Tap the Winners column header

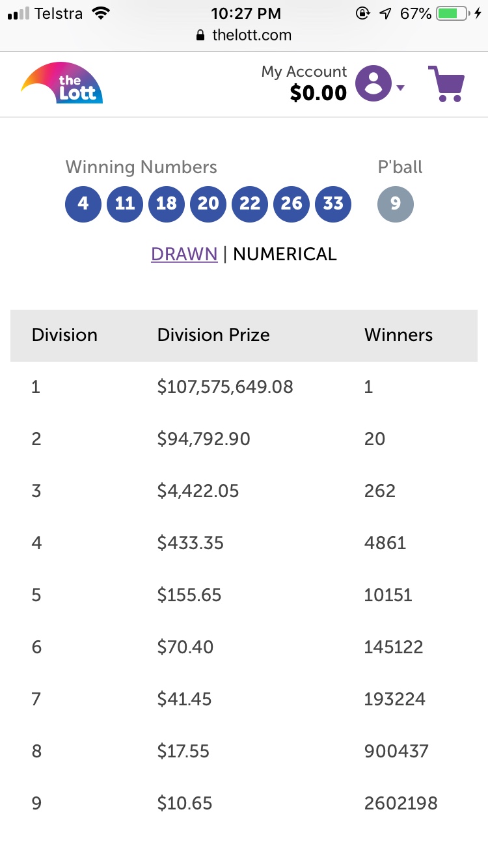pyautogui.click(x=398, y=335)
